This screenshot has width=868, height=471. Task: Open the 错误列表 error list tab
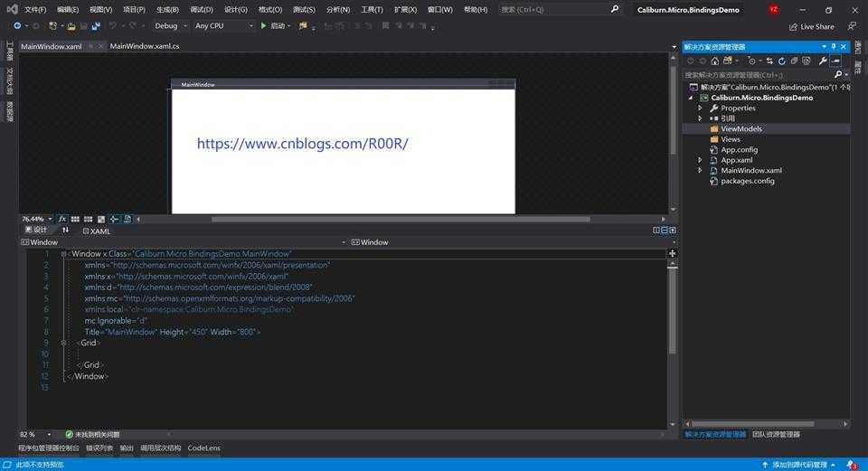coord(99,447)
